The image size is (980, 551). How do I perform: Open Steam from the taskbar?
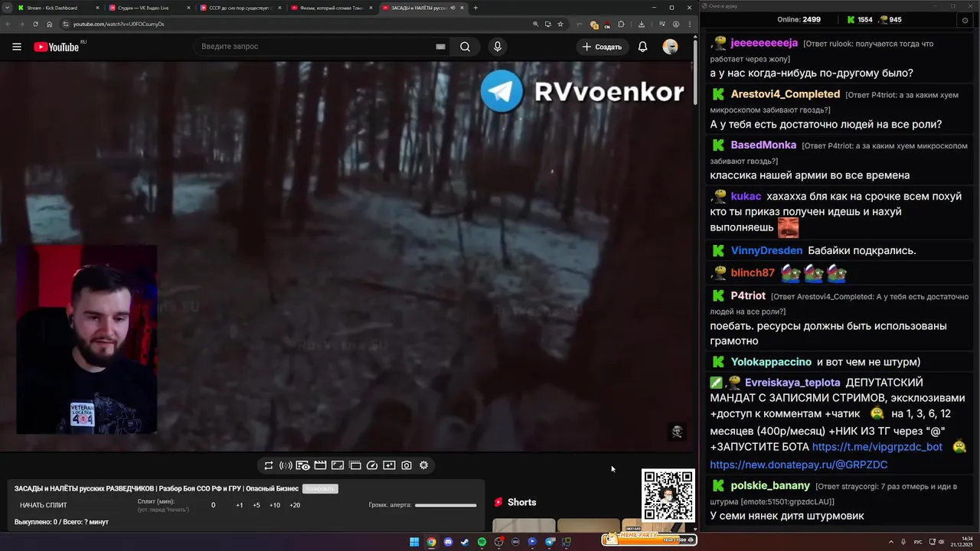pyautogui.click(x=465, y=542)
